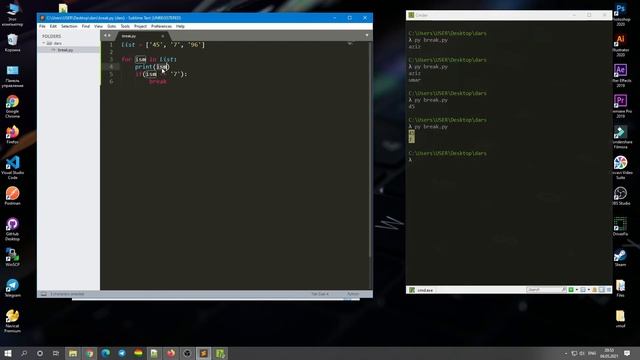Click the tab navigation arrows in Sublime

point(107,36)
